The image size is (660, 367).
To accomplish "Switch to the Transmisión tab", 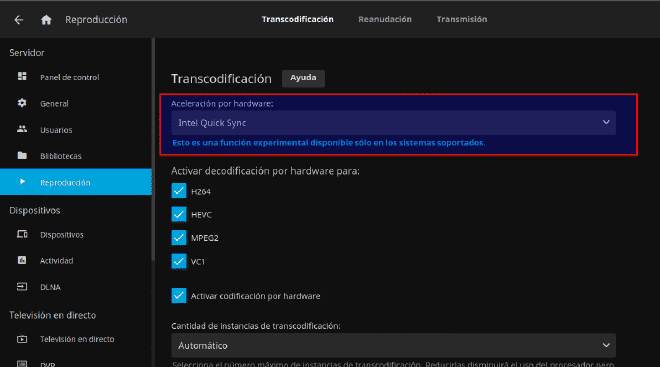I will click(x=462, y=19).
